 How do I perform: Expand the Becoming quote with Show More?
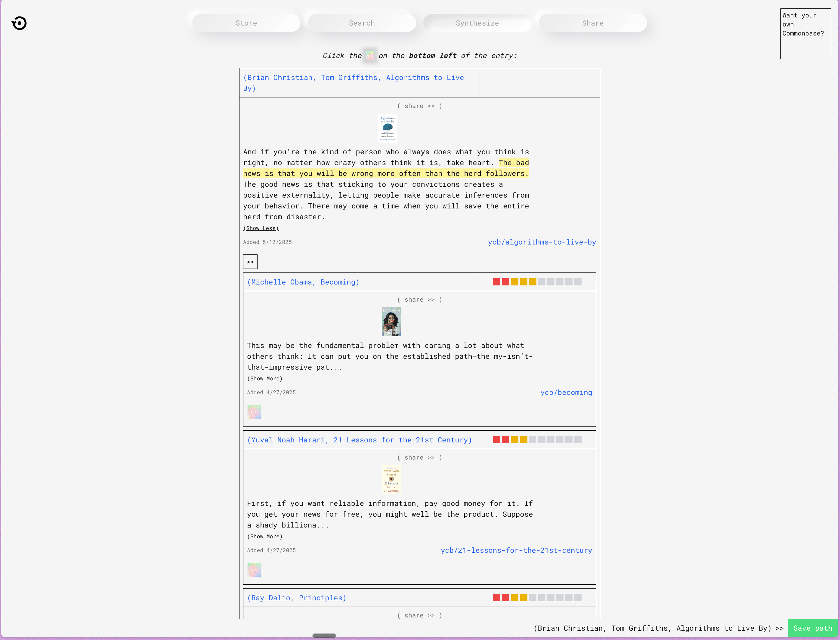pos(264,378)
